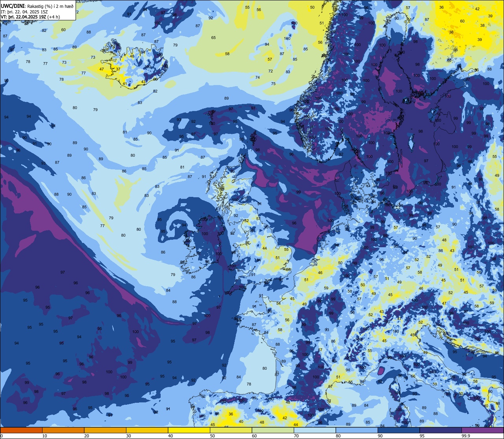Click the legend scale label 99.9
Image resolution: width=504 pixels, height=439 pixels.
[x=465, y=436]
